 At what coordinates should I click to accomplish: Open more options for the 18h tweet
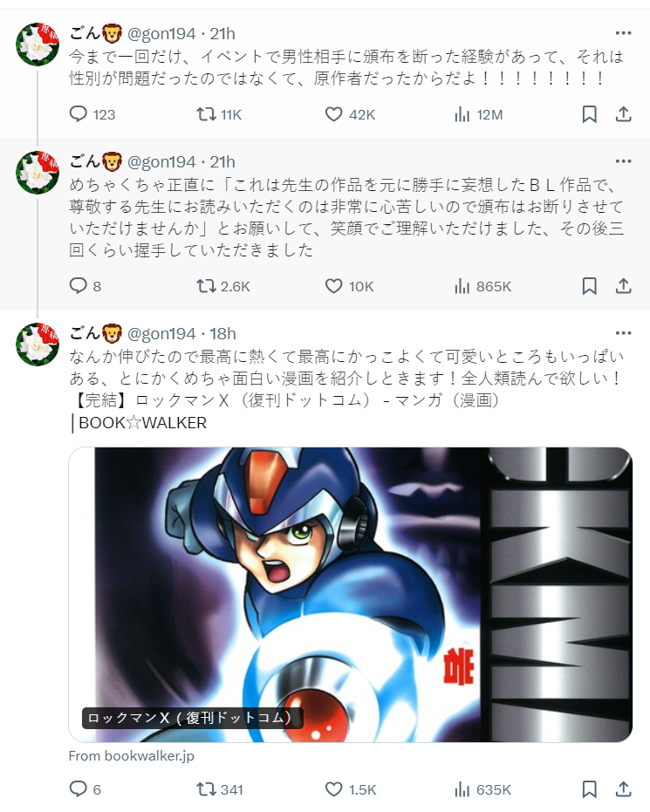tap(623, 333)
